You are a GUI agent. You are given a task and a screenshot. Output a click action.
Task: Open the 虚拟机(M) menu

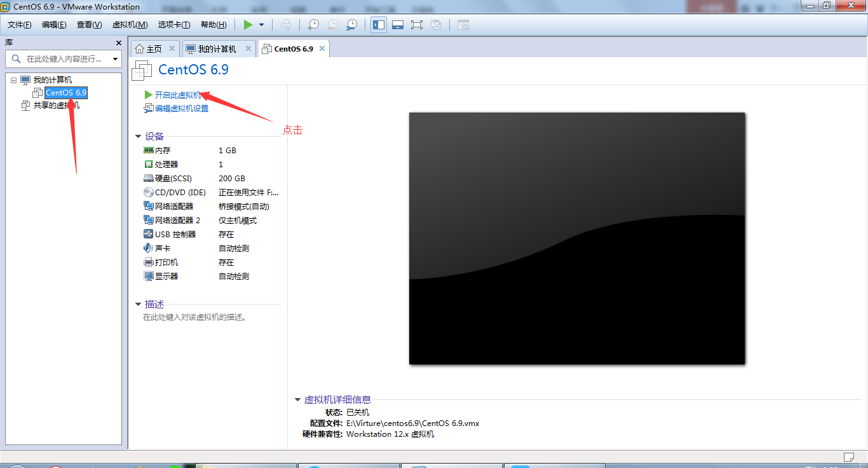point(130,25)
